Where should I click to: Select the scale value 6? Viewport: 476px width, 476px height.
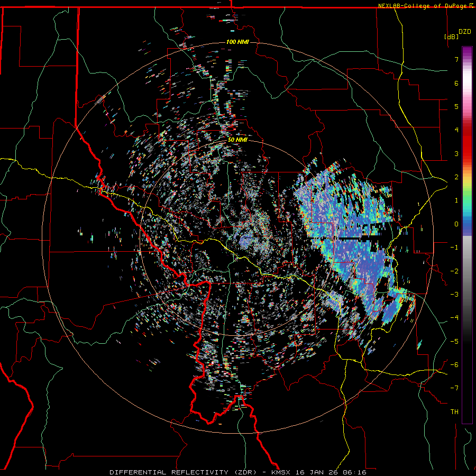(456, 83)
